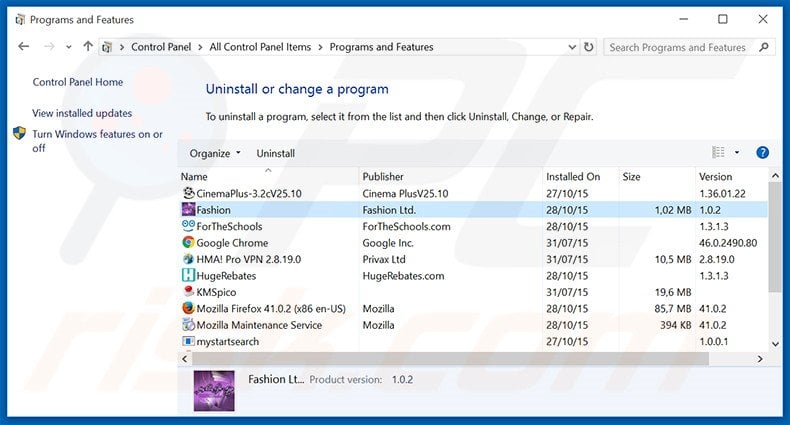Viewport: 790px width, 425px height.
Task: Open Turn Windows features on or off
Action: click(x=97, y=140)
